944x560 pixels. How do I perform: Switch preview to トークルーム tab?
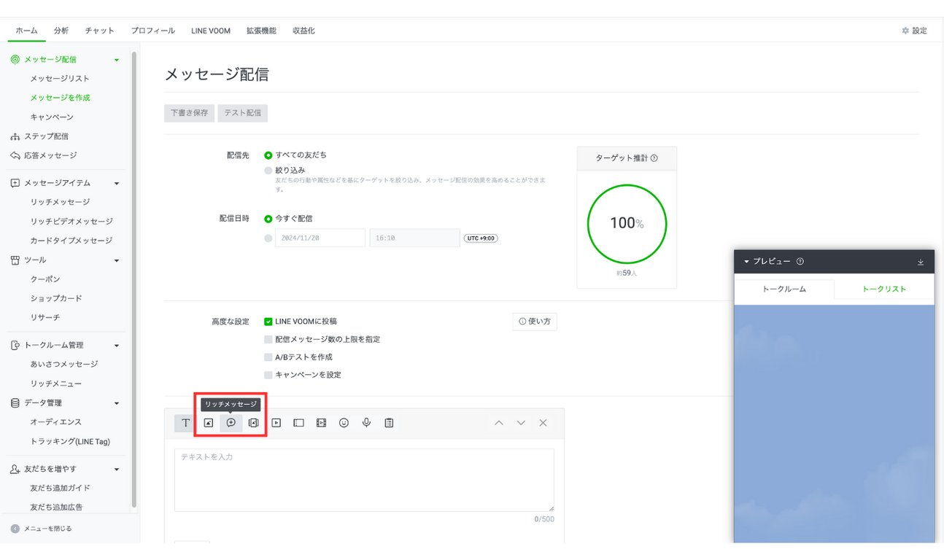pyautogui.click(x=784, y=289)
